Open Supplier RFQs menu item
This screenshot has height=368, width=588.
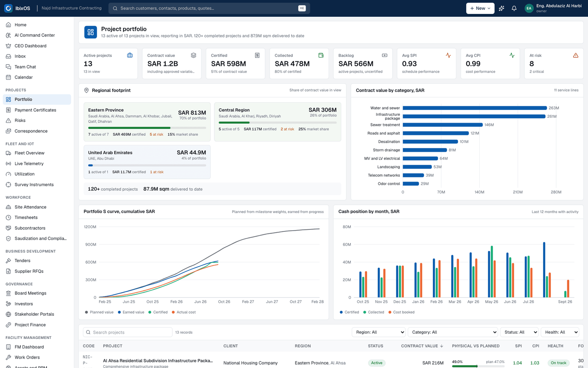click(x=37, y=272)
